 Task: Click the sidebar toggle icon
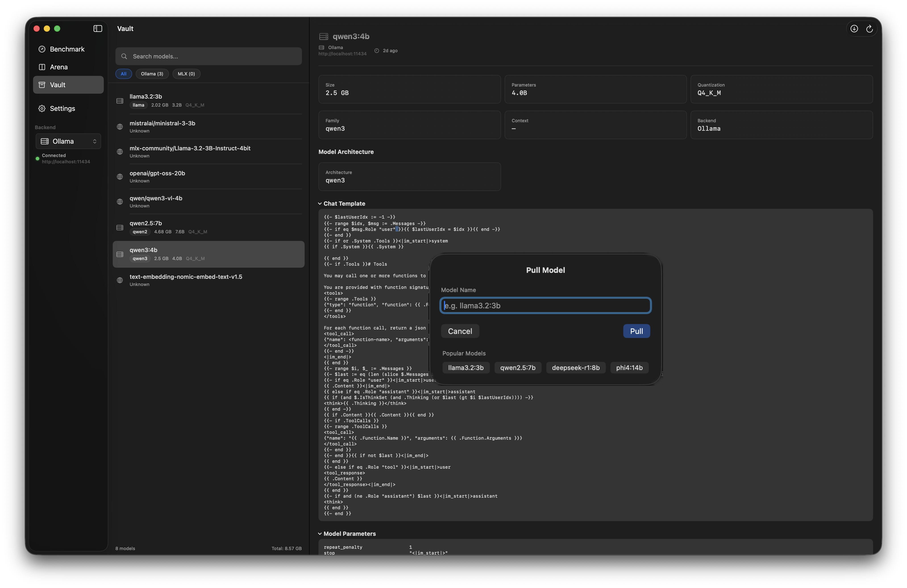pos(98,29)
